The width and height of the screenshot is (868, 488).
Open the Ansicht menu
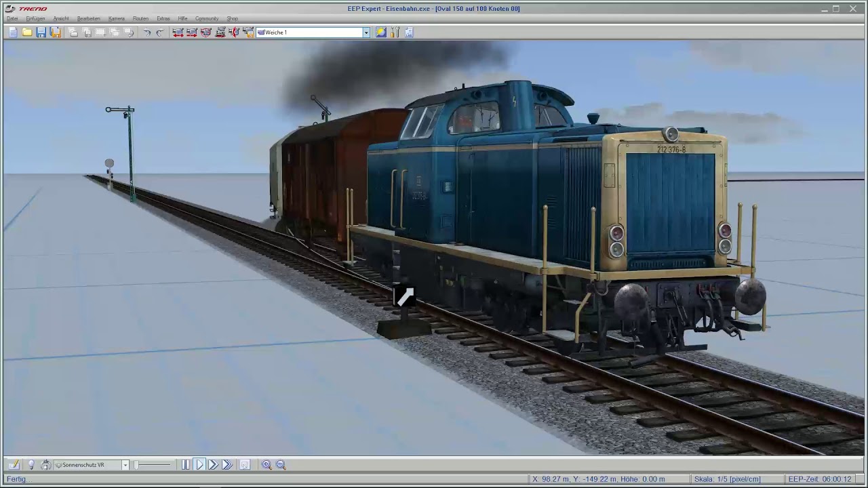click(61, 18)
